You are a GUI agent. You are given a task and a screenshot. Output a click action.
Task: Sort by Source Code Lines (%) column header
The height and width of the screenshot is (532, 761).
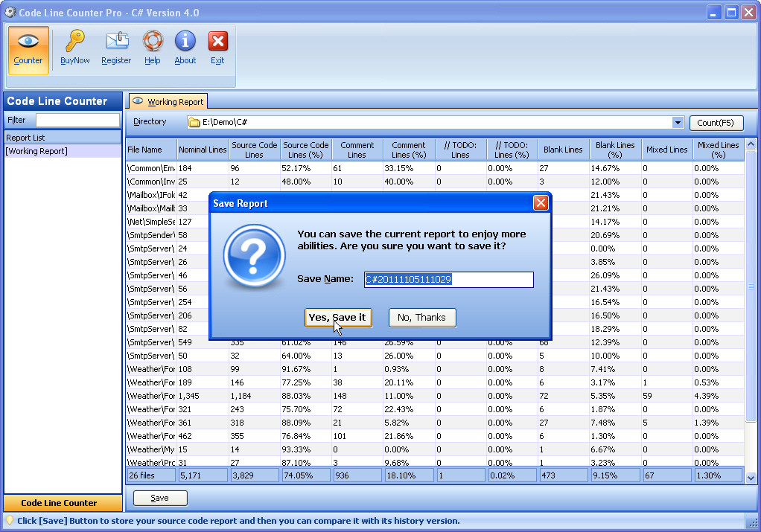[306, 150]
